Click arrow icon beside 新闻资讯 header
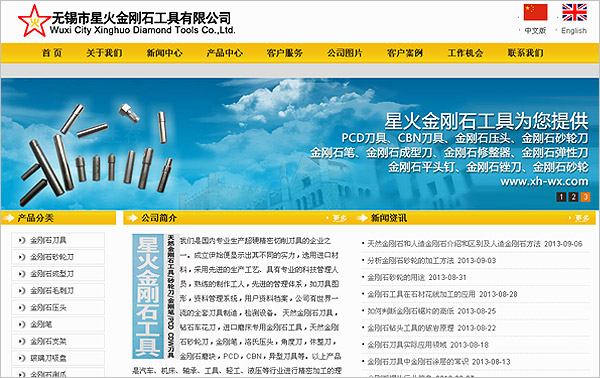 [362, 218]
